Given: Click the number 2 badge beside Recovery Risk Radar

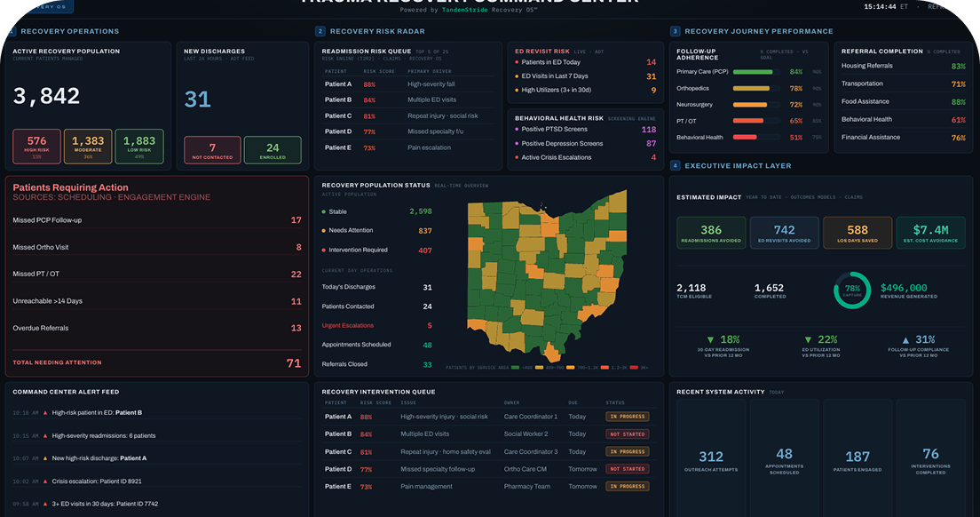Looking at the screenshot, I should coord(320,31).
